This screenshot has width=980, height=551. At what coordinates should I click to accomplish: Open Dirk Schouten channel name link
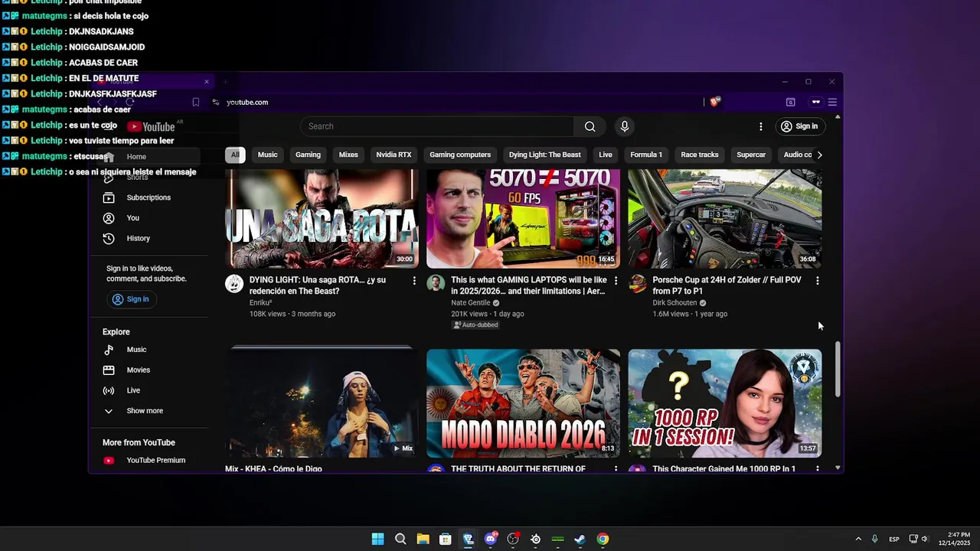point(675,303)
